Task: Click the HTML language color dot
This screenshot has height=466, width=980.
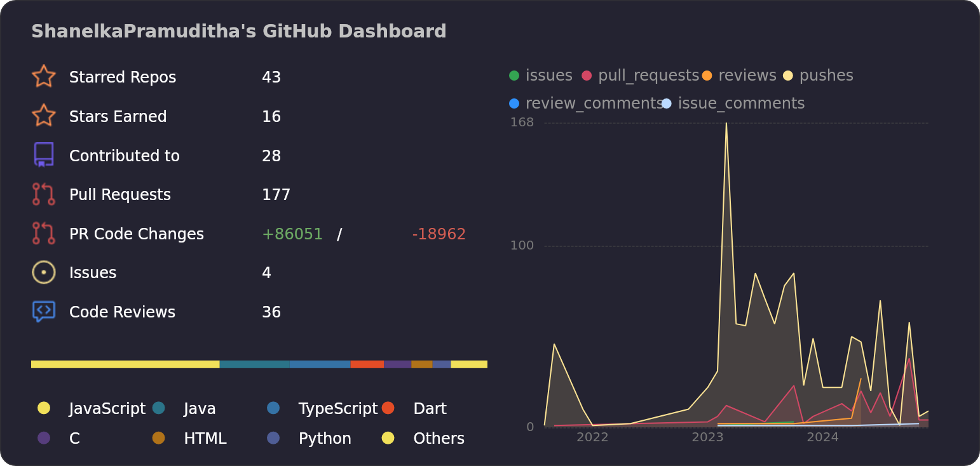Action: [x=159, y=437]
